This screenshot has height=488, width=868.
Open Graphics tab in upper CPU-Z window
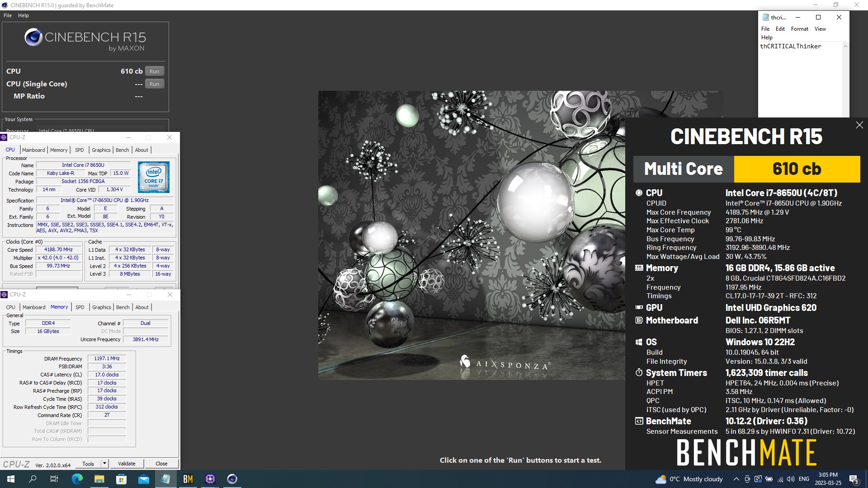[x=101, y=150]
